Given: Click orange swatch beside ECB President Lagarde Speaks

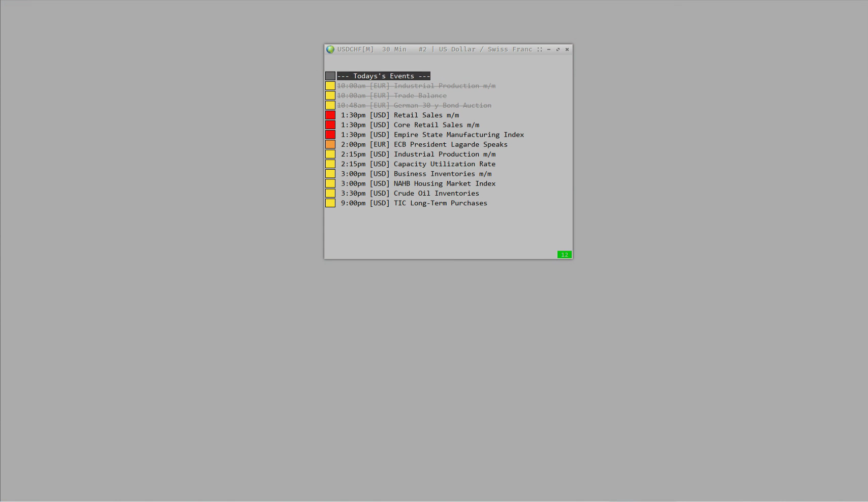Looking at the screenshot, I should point(330,144).
